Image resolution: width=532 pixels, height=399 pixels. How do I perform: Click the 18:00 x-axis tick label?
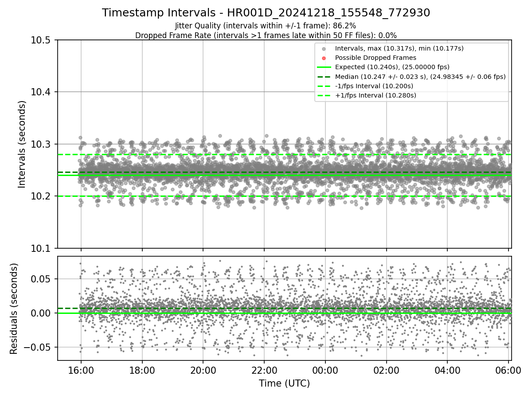[142, 370]
